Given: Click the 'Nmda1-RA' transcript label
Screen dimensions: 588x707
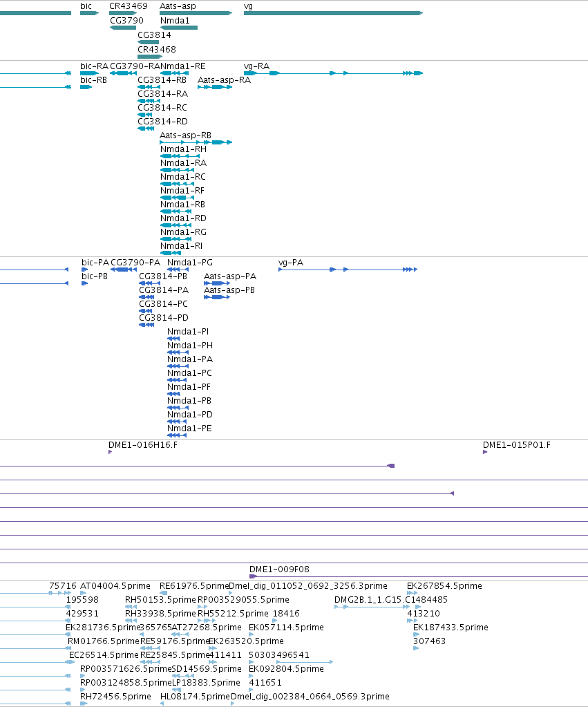Looking at the screenshot, I should tap(184, 163).
